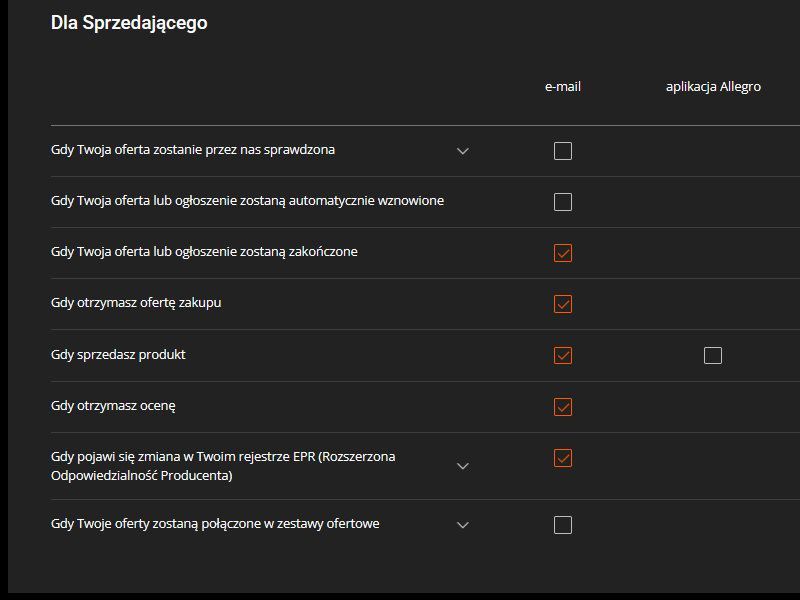Open chevron for 'połączone w zestawy ofertowe'
Screen dimensions: 800x600
coord(463,525)
